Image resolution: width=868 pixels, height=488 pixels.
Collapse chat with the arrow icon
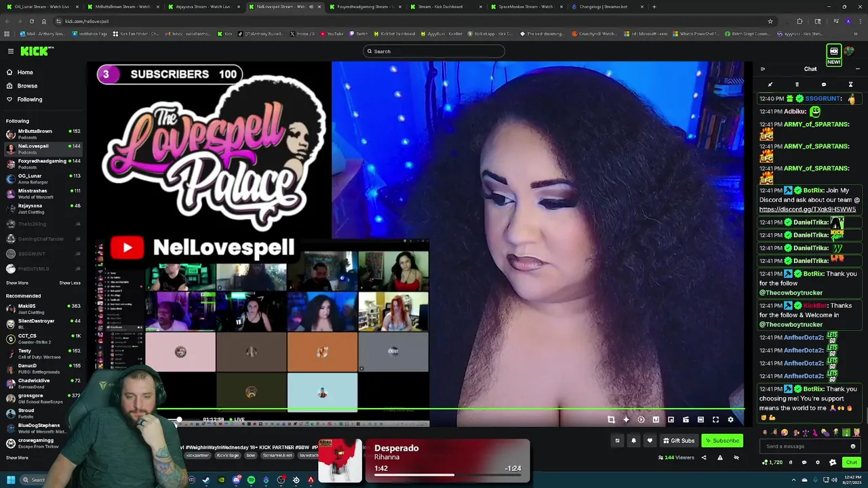(763, 68)
